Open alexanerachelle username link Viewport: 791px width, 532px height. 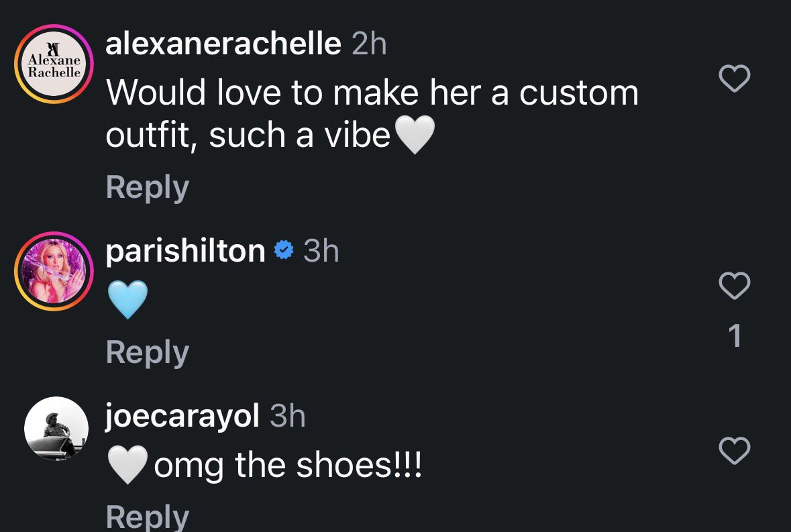(x=223, y=44)
